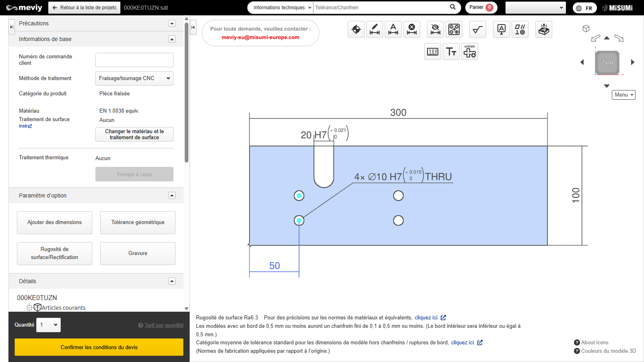Expand the Précautions section
The image size is (644, 362).
point(172,23)
